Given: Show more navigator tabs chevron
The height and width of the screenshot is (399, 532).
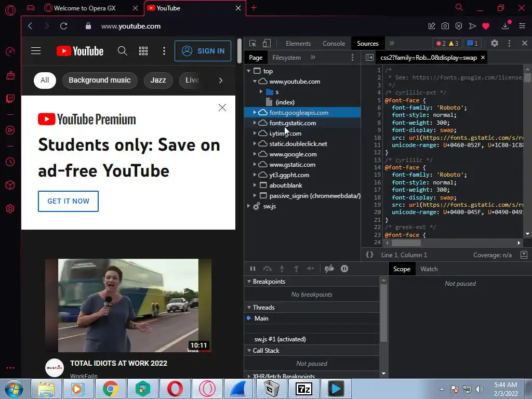Looking at the screenshot, I should 313,57.
